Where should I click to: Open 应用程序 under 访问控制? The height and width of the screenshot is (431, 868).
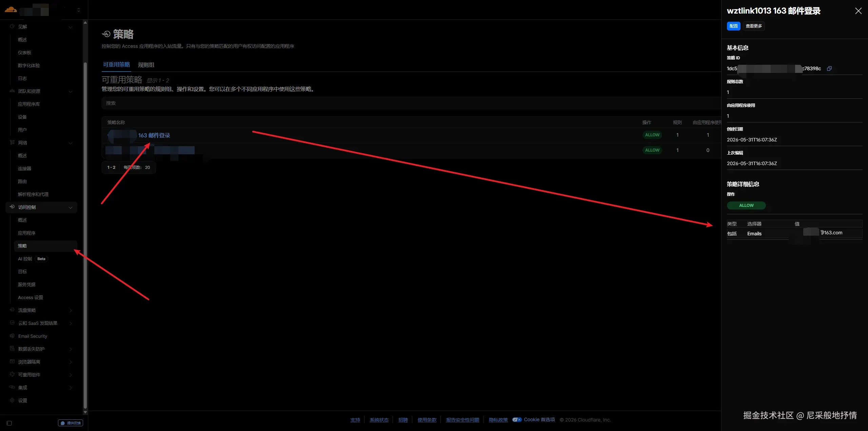[x=27, y=233]
